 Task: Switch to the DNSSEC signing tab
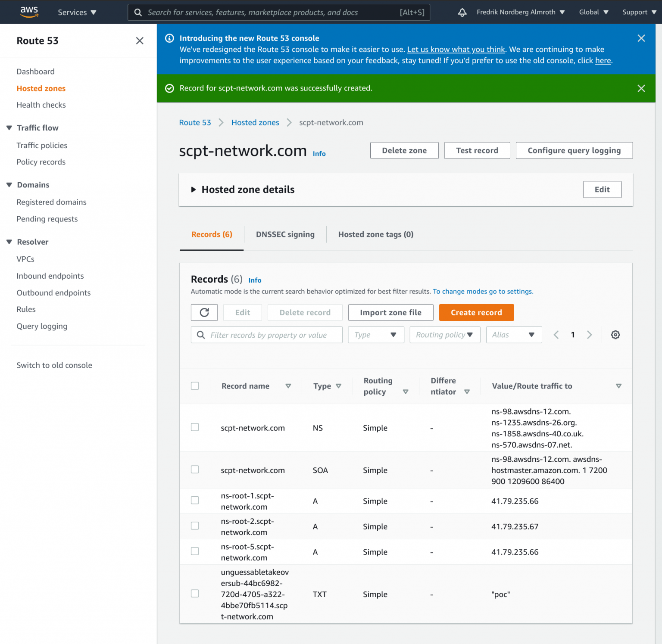[285, 234]
